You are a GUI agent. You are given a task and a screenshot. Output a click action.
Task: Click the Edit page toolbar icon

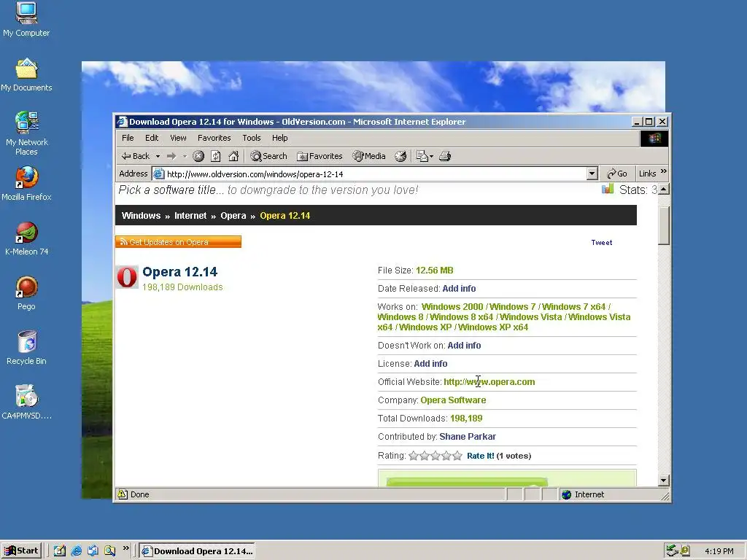click(422, 156)
